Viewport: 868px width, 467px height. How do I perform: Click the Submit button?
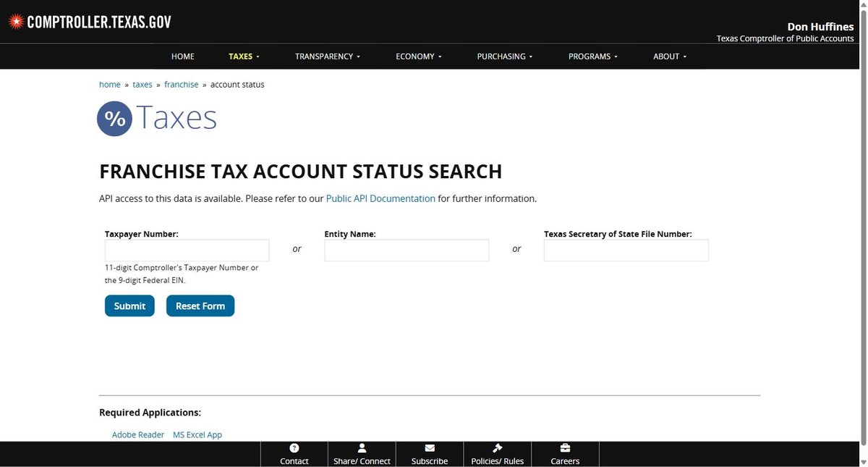coord(129,306)
